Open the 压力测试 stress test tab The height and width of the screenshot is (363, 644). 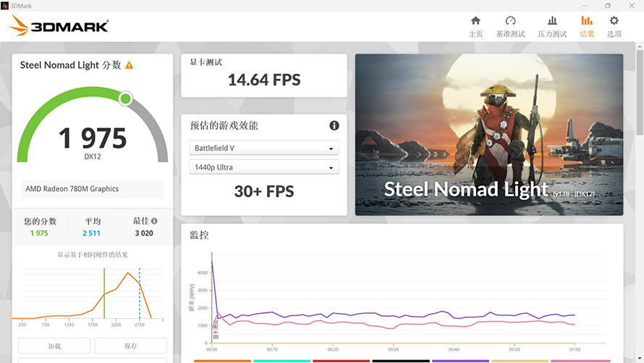pyautogui.click(x=552, y=27)
